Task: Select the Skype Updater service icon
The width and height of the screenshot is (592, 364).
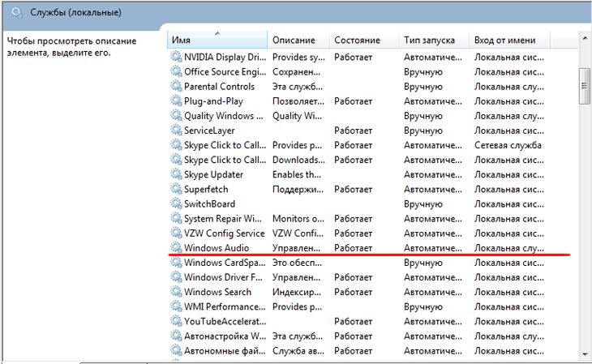Action: point(176,174)
